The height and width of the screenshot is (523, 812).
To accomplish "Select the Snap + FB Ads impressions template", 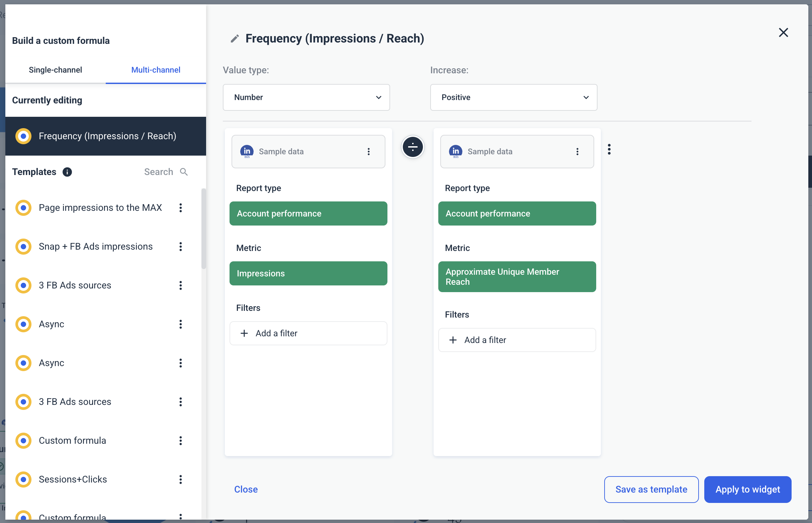I will 23,247.
